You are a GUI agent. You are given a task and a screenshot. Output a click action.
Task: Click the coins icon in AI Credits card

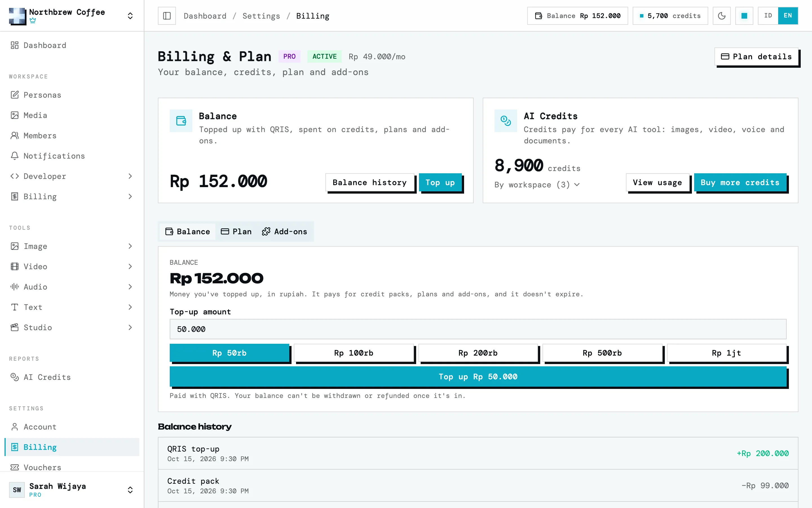coord(506,121)
